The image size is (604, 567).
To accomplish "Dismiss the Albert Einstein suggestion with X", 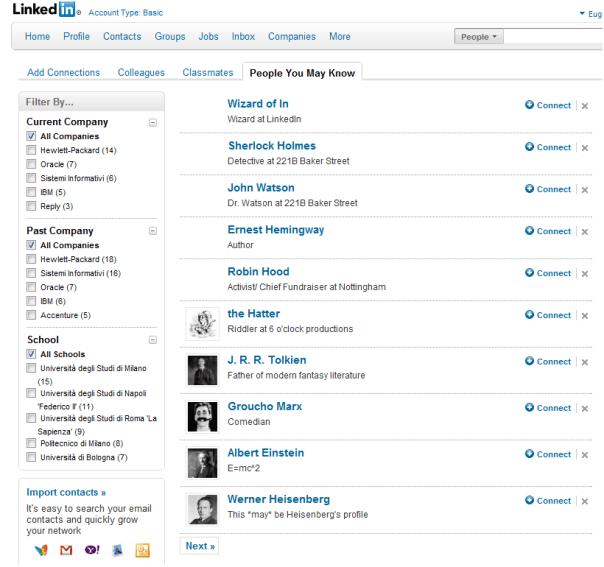I will click(585, 455).
